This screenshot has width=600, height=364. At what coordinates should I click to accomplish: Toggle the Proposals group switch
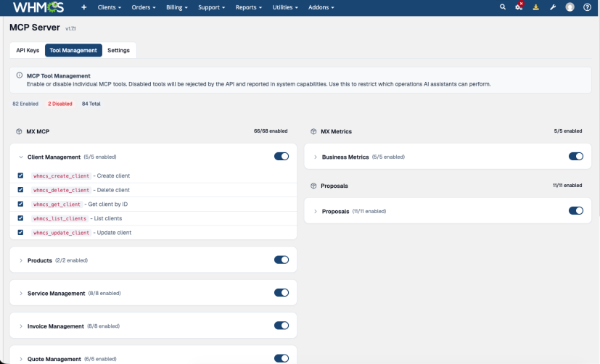tap(576, 211)
